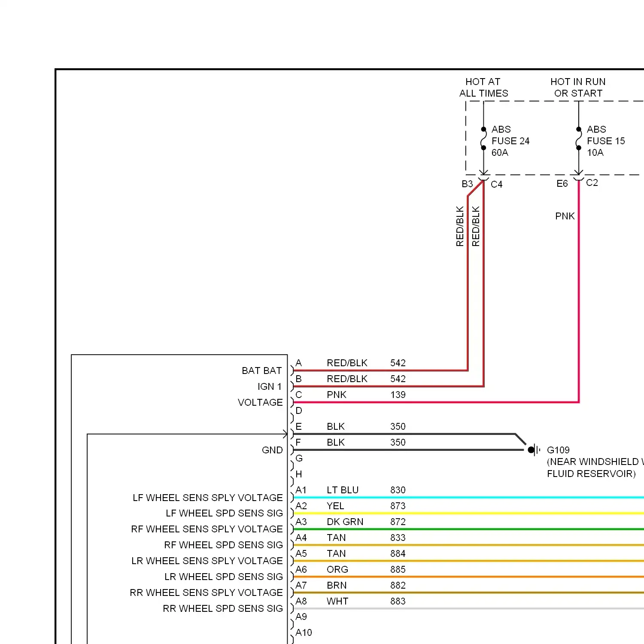Select 'LR WHEEL SENS SPLY VOLTAGE' text
The width and height of the screenshot is (644, 644).
207,561
